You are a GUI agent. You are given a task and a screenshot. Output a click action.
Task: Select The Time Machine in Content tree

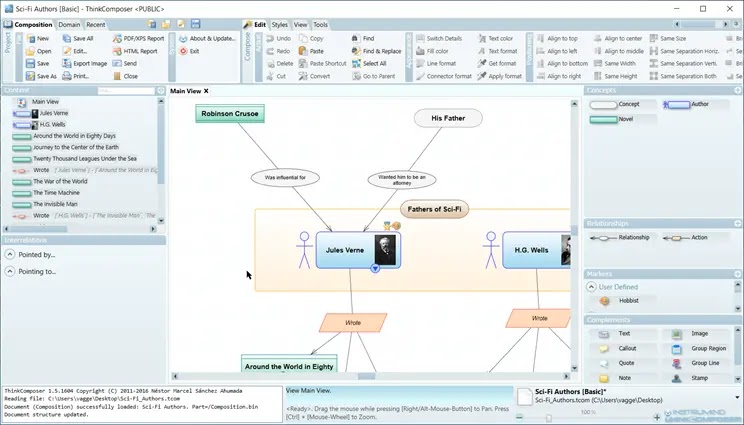tap(56, 193)
